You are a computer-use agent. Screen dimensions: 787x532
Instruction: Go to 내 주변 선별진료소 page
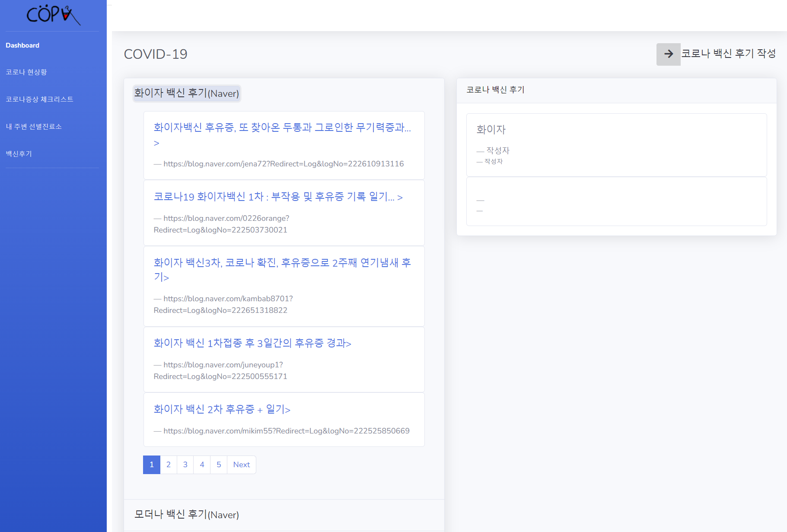coord(34,127)
